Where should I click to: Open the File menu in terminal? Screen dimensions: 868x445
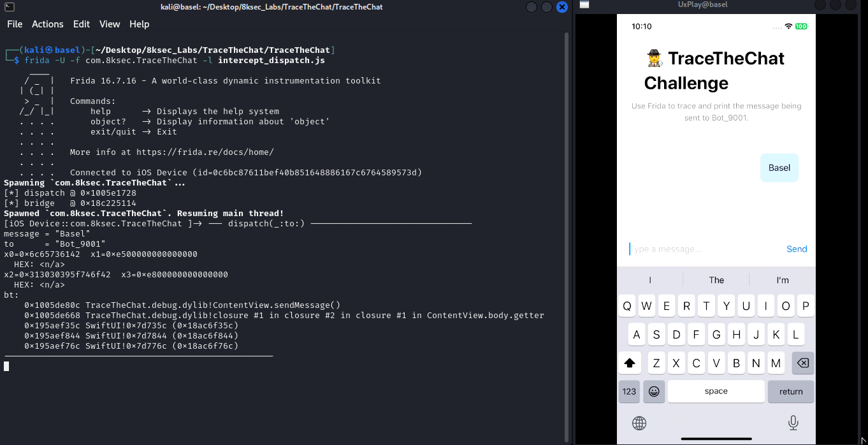coord(15,24)
